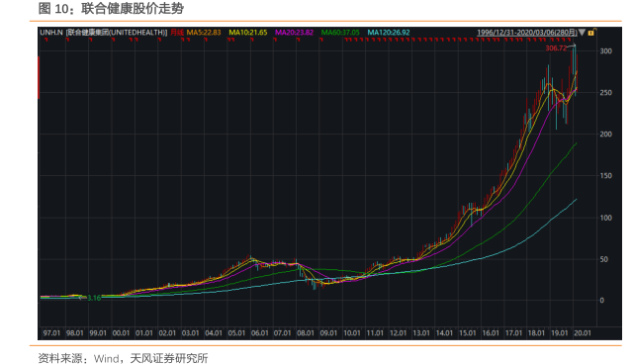This screenshot has height=364, width=633.
Task: Open the date range dropdown triangle
Action: coord(582,33)
